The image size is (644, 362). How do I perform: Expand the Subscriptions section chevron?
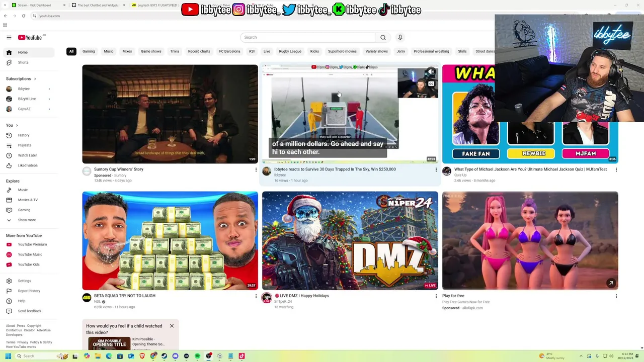35,79
